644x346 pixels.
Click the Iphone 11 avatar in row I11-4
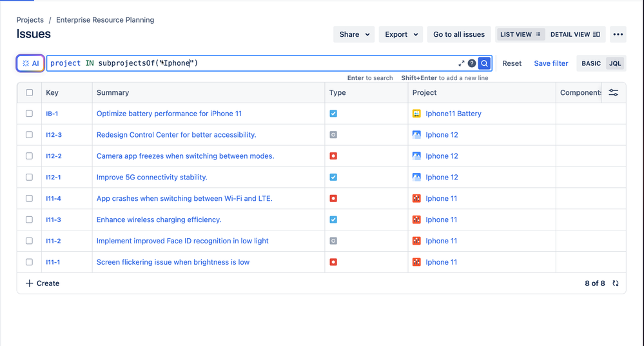coord(416,198)
